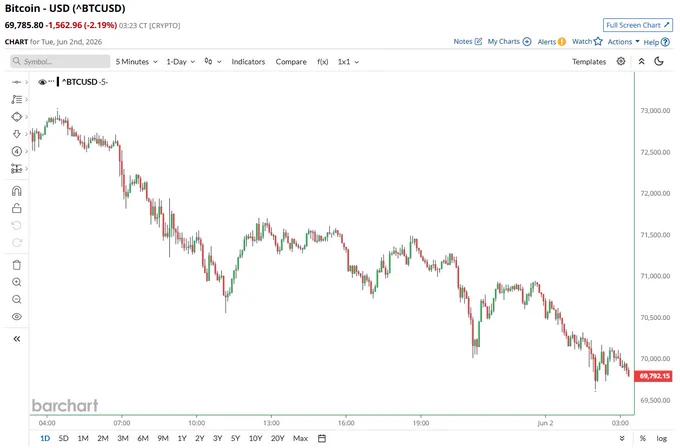Open Help

click(x=657, y=42)
